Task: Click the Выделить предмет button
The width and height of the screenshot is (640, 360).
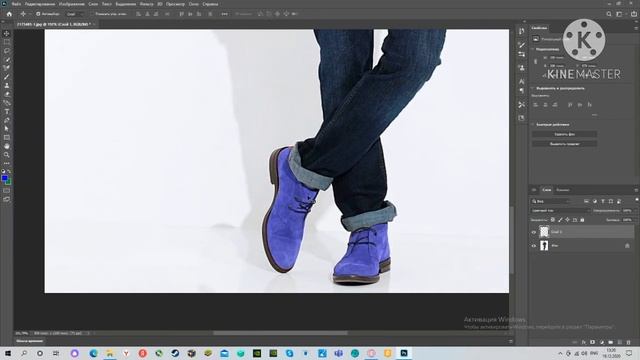Action: click(x=564, y=144)
